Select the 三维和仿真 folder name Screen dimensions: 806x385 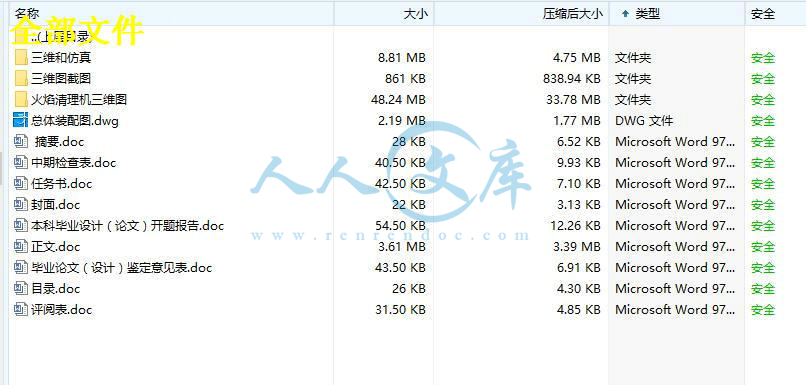click(x=61, y=58)
